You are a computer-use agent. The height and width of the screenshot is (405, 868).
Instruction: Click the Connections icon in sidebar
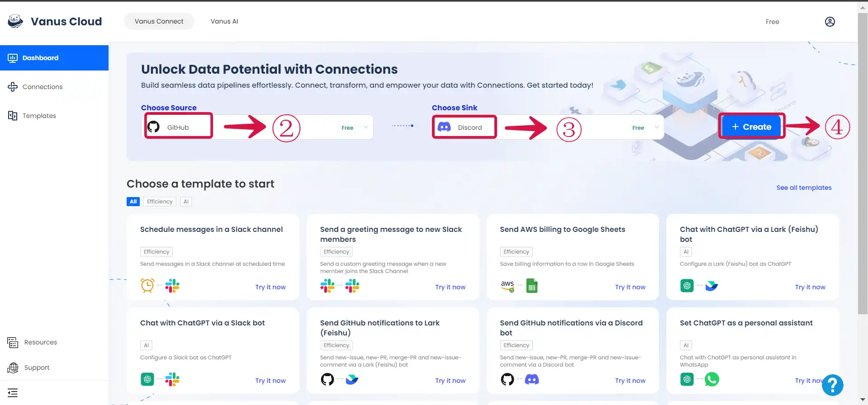coord(13,87)
